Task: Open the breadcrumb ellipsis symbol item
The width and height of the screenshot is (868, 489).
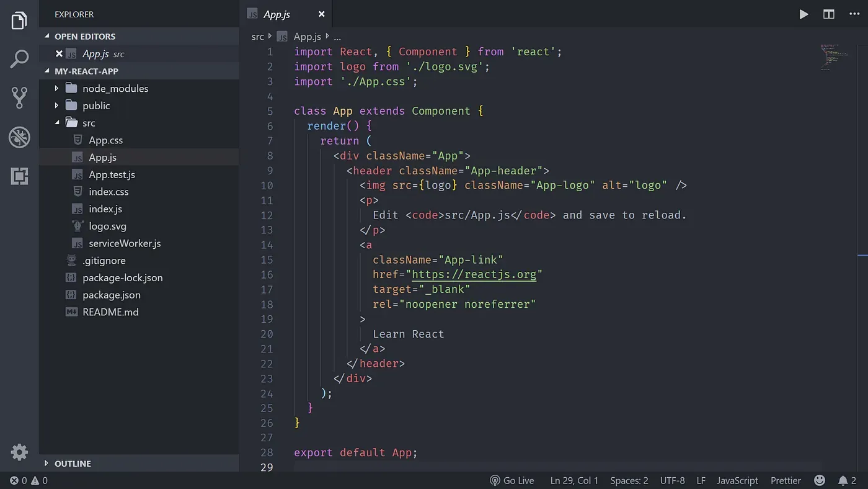Action: (337, 37)
